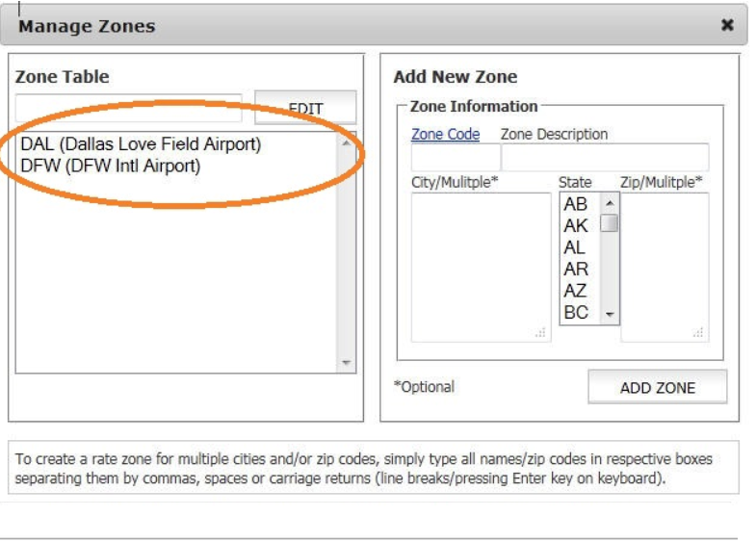The height and width of the screenshot is (542, 756).
Task: Select AK in the State list
Action: point(576,225)
